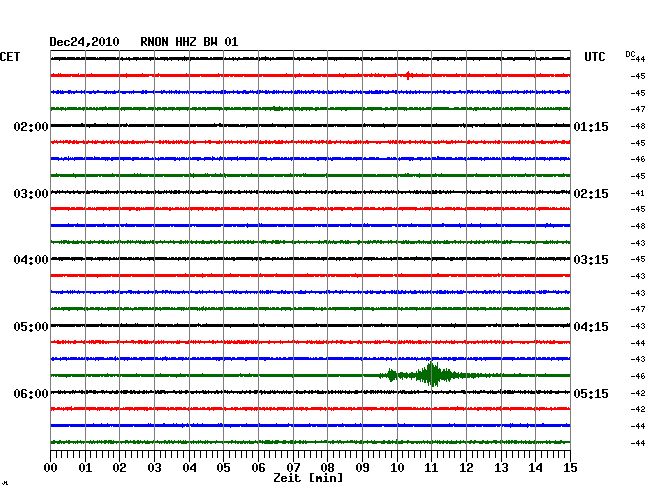Click the 01:15 UTC time label

pyautogui.click(x=591, y=126)
